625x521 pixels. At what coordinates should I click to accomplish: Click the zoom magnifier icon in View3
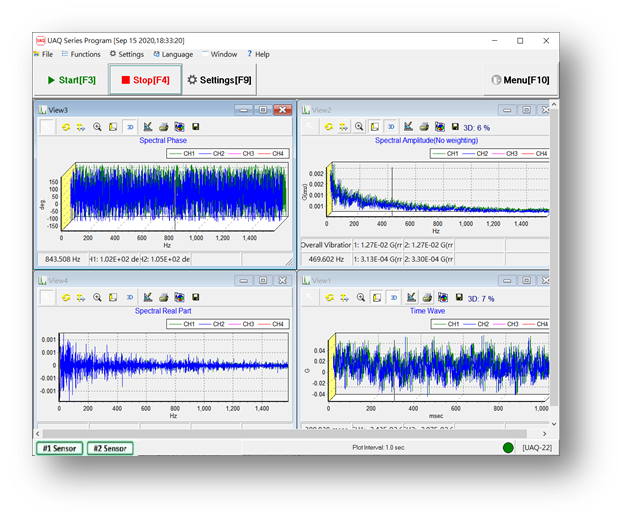tap(97, 127)
